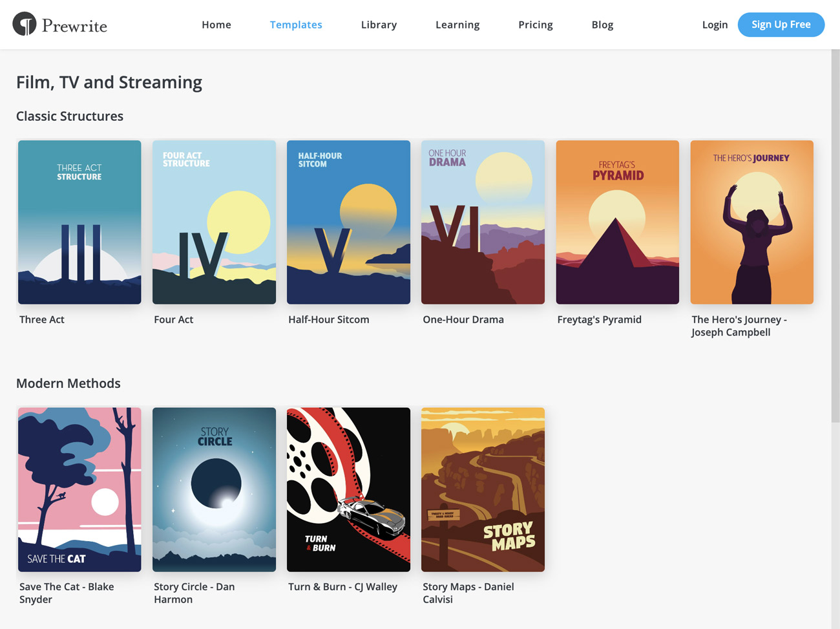This screenshot has height=629, width=840.
Task: Click "Story Circle - Dan Harmon" title
Action: point(194,593)
